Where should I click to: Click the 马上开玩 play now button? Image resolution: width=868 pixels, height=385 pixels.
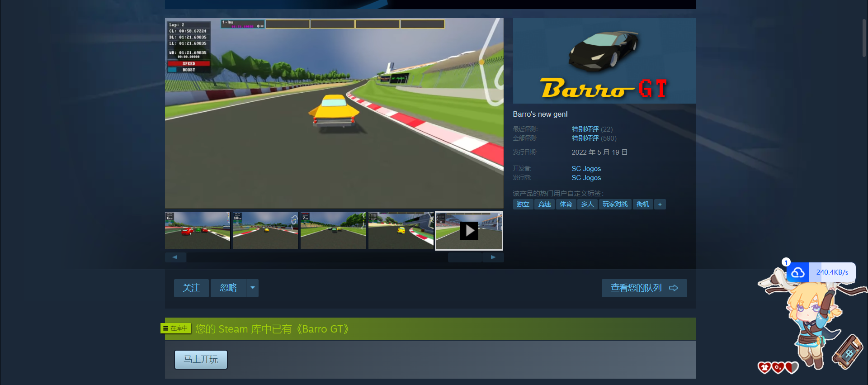point(201,360)
